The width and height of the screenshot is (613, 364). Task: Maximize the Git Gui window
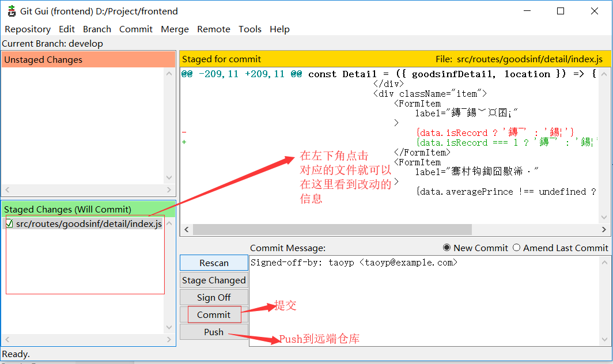[x=560, y=11]
